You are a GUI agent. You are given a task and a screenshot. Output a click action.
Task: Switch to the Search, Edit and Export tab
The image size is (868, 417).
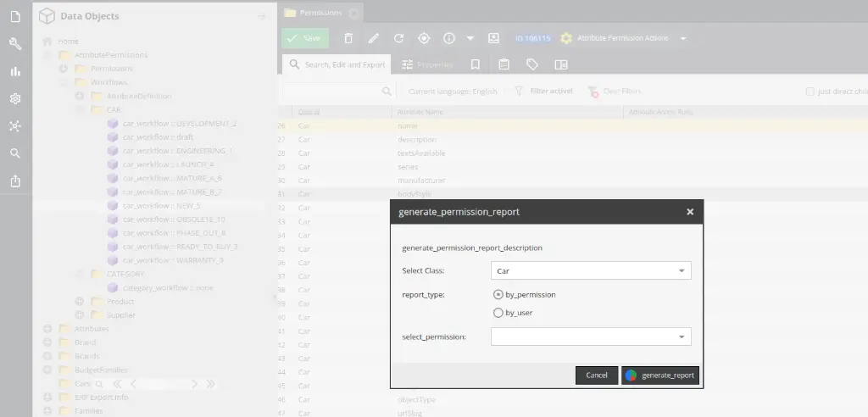click(337, 64)
